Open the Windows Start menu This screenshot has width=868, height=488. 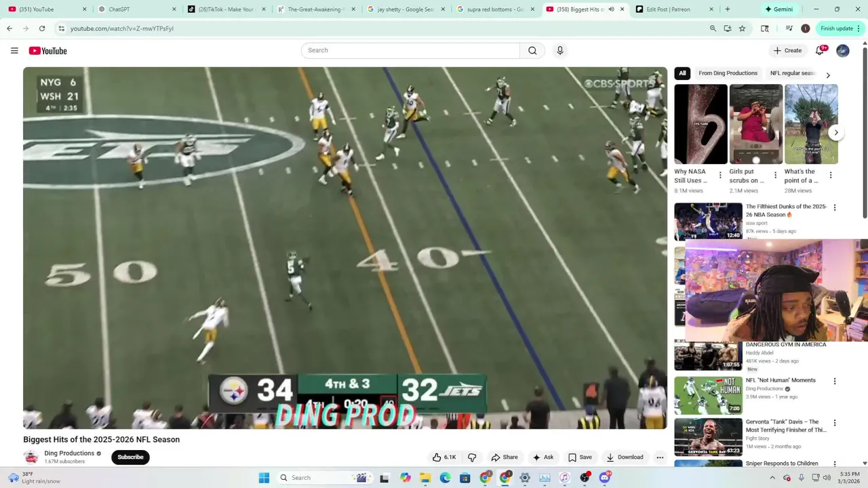pyautogui.click(x=264, y=478)
